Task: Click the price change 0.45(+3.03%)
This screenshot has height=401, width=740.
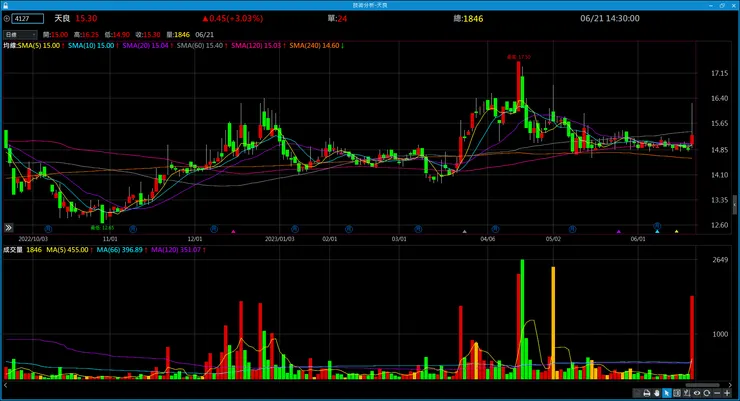Action: tap(232, 18)
